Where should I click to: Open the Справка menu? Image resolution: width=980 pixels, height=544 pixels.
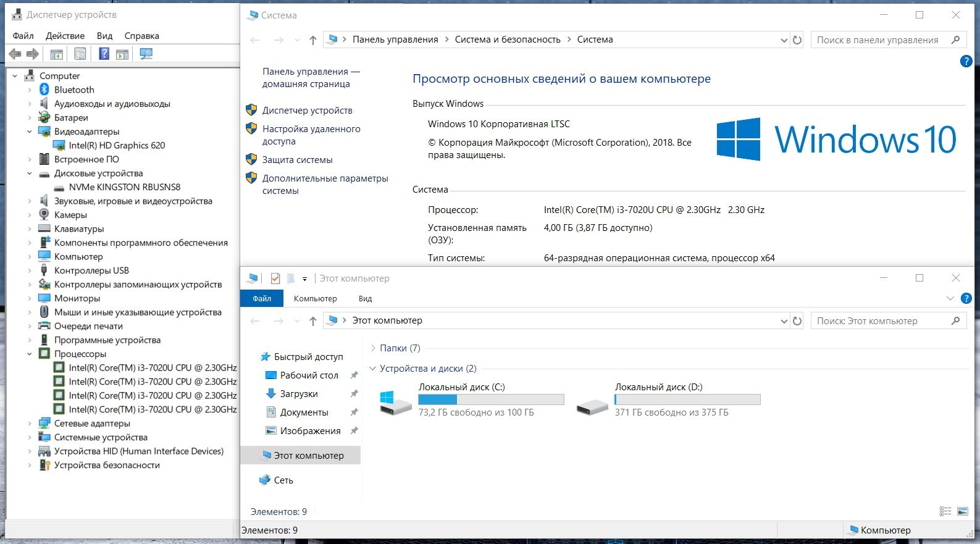click(x=141, y=36)
